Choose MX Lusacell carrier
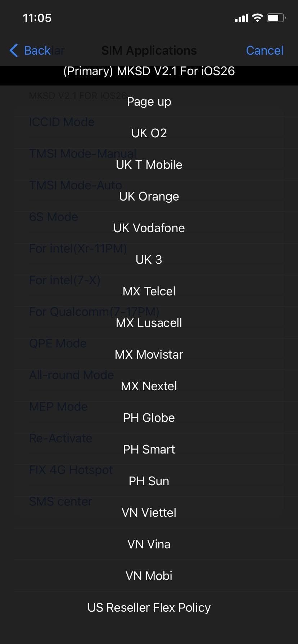This screenshot has height=644, width=298. click(149, 323)
